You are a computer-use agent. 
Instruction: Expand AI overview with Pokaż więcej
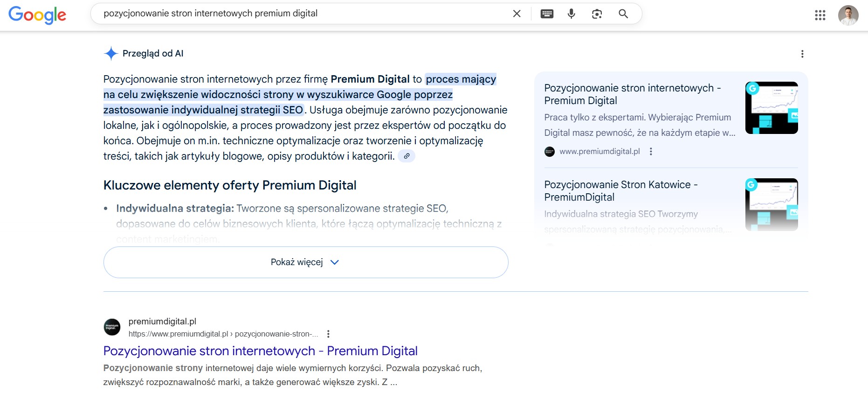tap(305, 262)
